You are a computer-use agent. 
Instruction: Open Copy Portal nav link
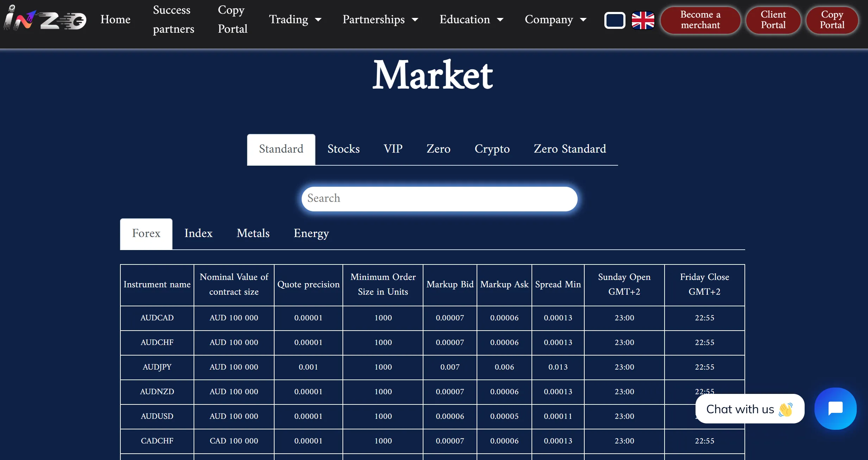[232, 19]
